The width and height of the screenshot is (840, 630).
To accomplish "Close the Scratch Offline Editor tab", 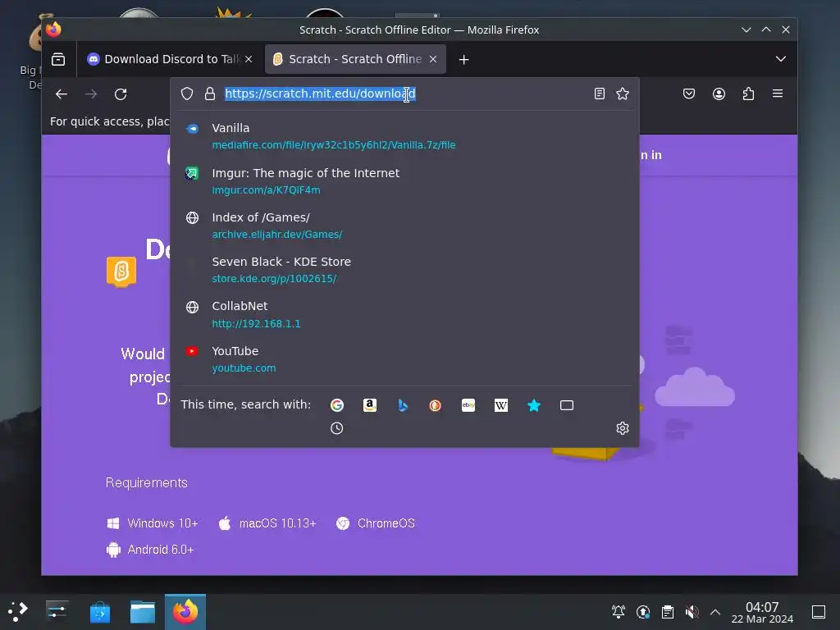I will pos(433,59).
